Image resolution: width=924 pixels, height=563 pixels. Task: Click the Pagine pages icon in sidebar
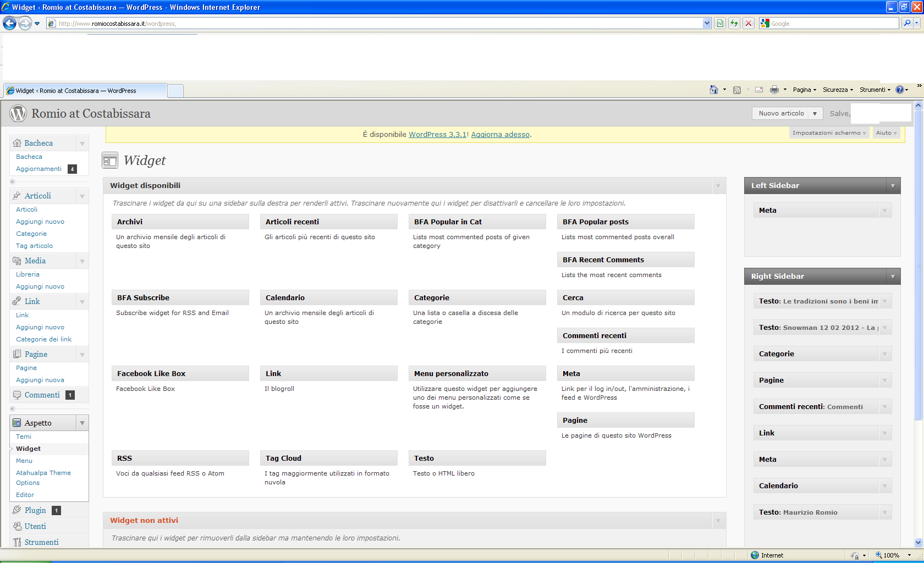click(x=17, y=354)
